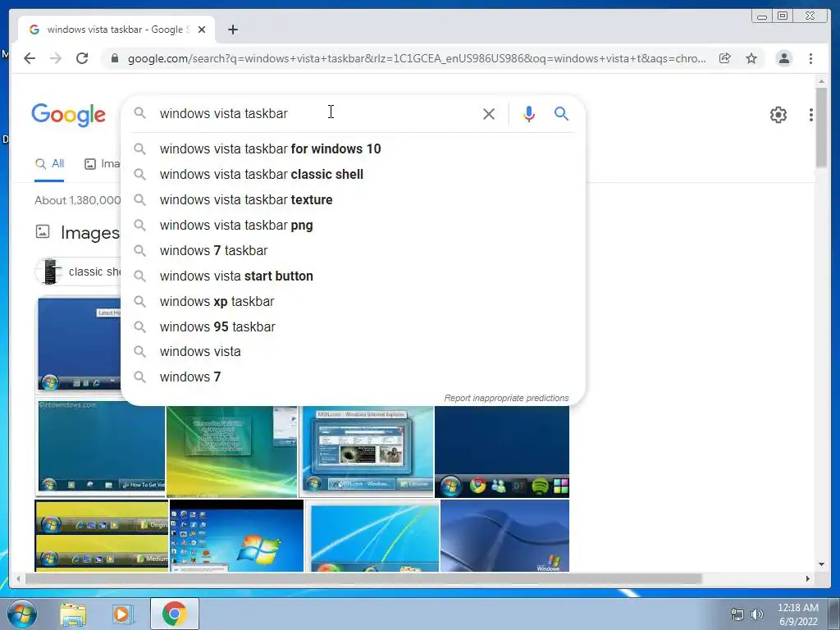Go back to the previous page
The image size is (840, 630).
point(30,58)
